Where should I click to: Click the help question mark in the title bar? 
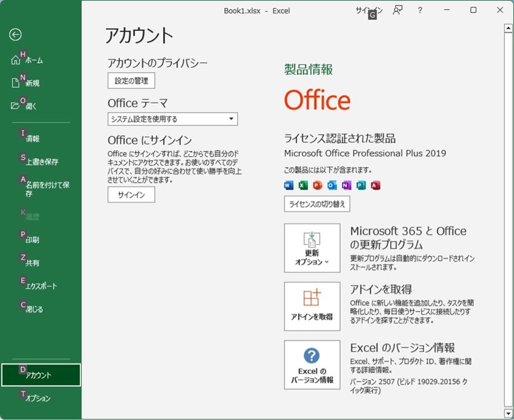[420, 10]
